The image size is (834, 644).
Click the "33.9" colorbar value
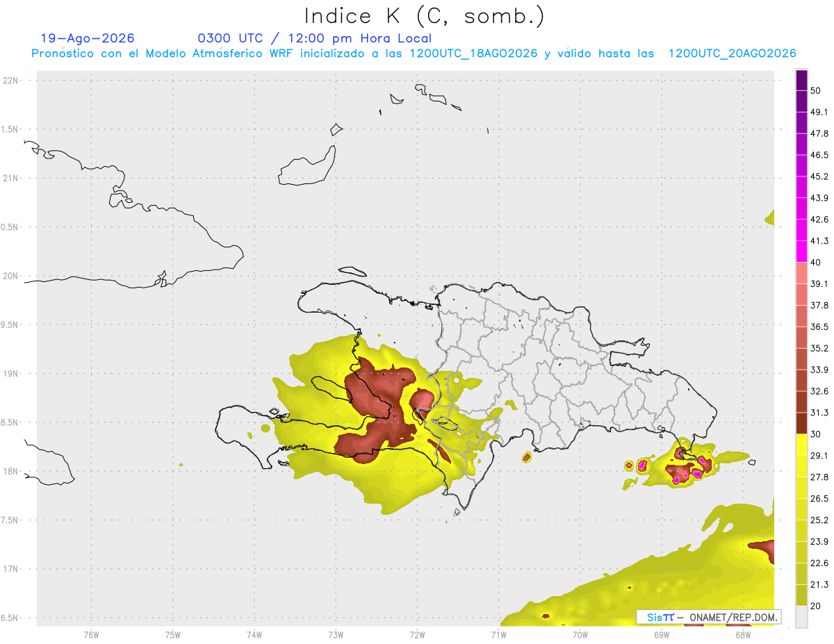coord(819,370)
